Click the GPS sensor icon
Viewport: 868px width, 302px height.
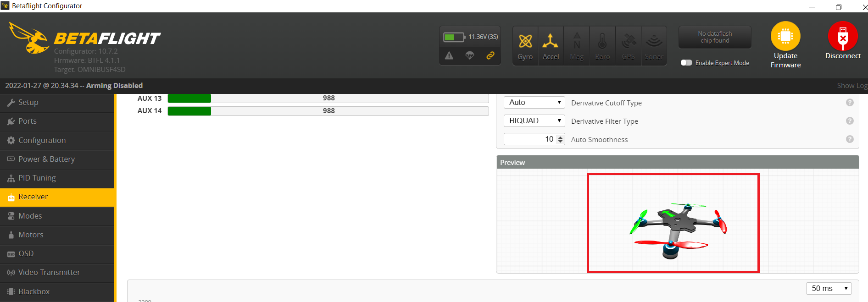tap(629, 41)
